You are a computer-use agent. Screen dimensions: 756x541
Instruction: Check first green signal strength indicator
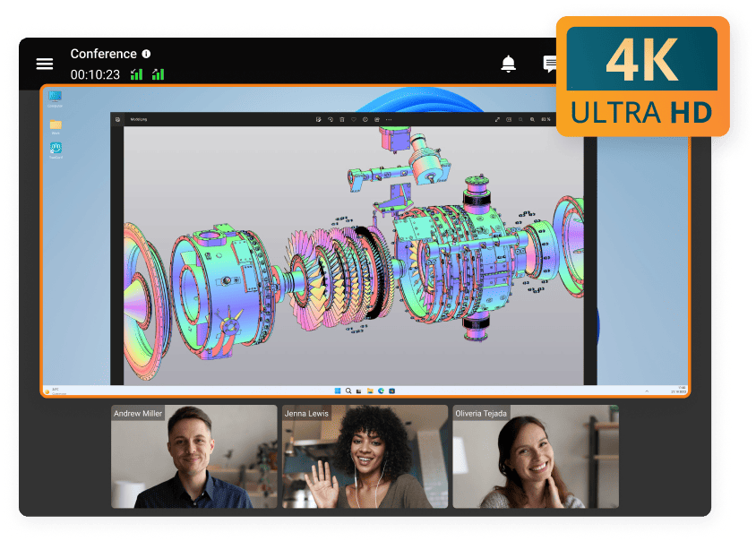(x=136, y=74)
